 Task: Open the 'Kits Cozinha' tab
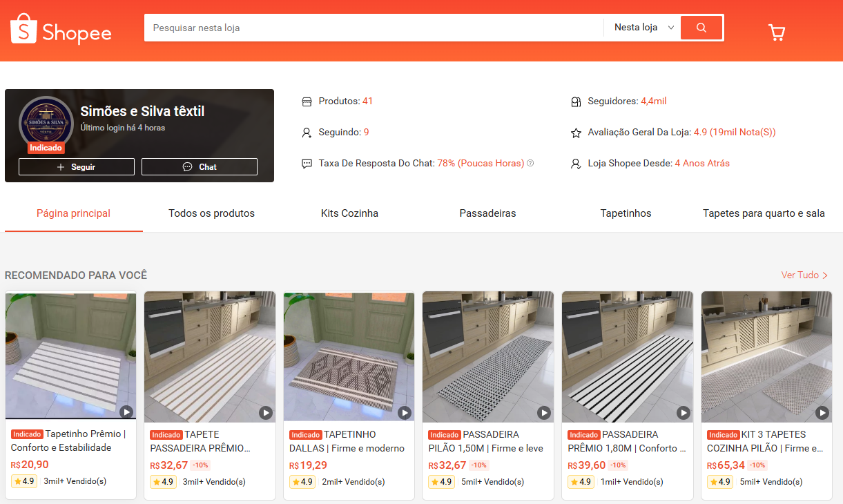[x=349, y=213]
